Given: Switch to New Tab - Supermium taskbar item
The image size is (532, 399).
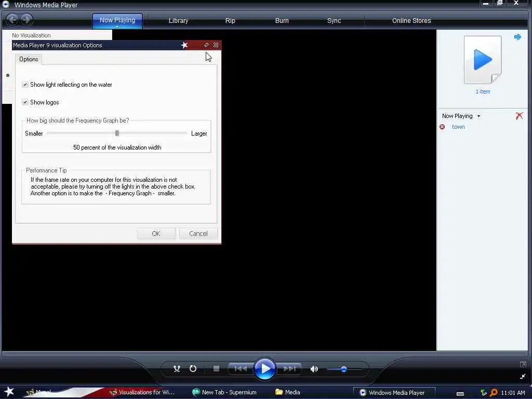Looking at the screenshot, I should click(224, 392).
